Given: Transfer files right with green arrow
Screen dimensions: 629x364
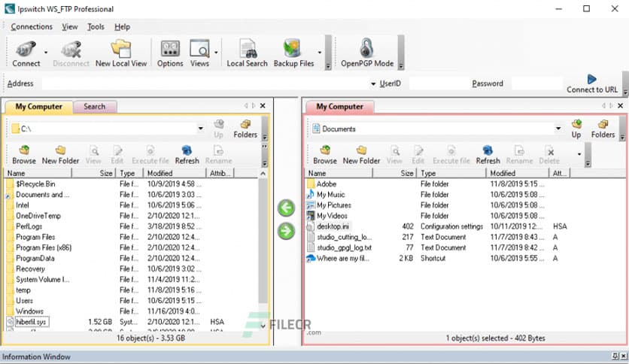Looking at the screenshot, I should 286,231.
